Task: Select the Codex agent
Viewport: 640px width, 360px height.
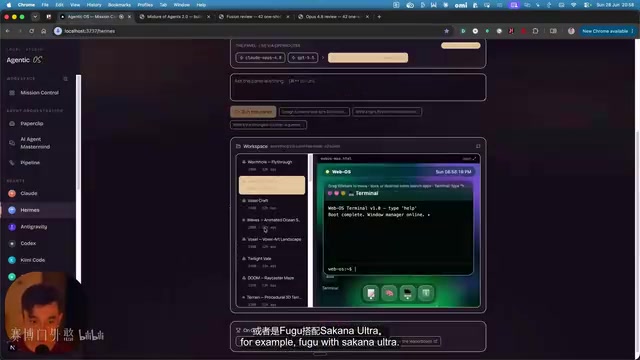Action: [x=28, y=244]
